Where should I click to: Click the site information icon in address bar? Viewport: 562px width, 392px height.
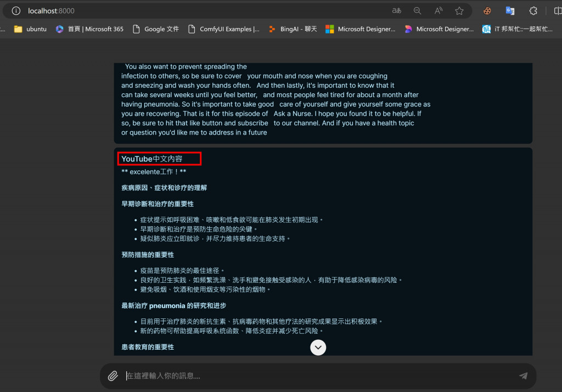(x=16, y=11)
